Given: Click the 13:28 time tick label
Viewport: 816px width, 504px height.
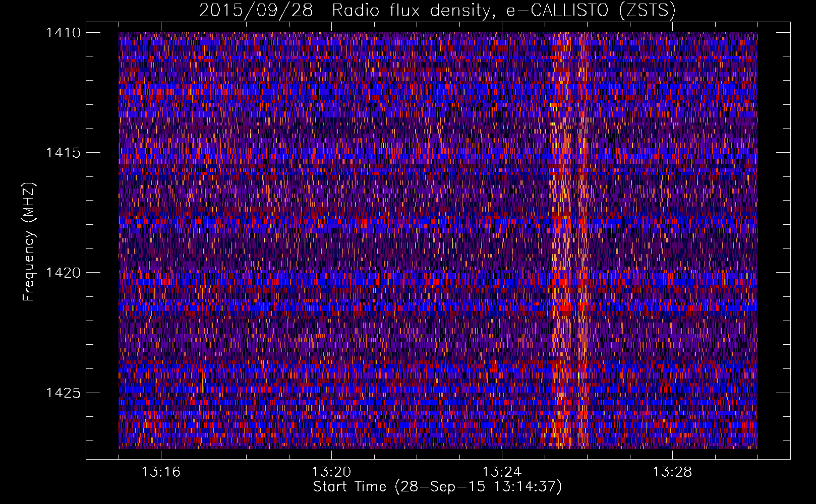Looking at the screenshot, I should click(672, 472).
